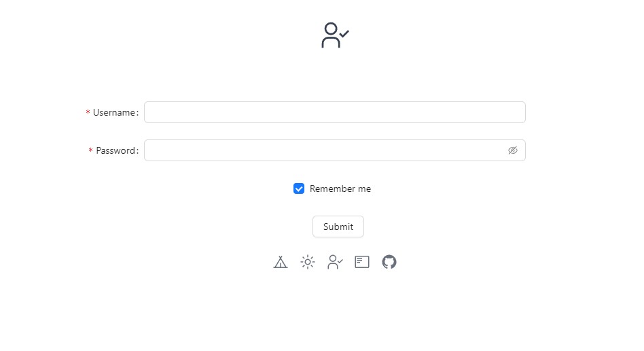Uncheck the Remember me checkbox

coord(299,188)
